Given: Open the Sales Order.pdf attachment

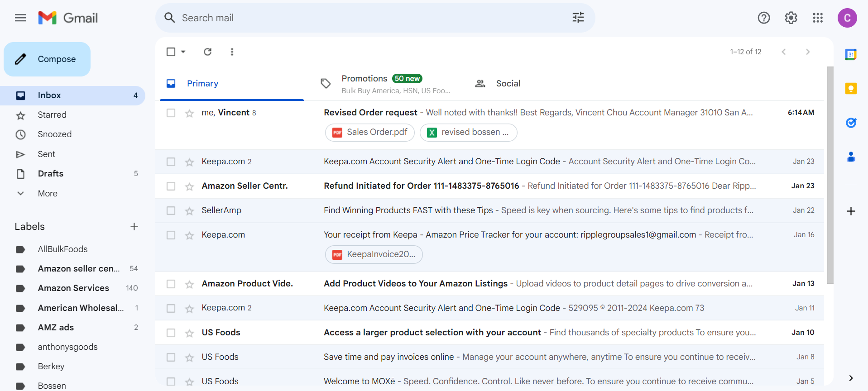Looking at the screenshot, I should click(370, 132).
